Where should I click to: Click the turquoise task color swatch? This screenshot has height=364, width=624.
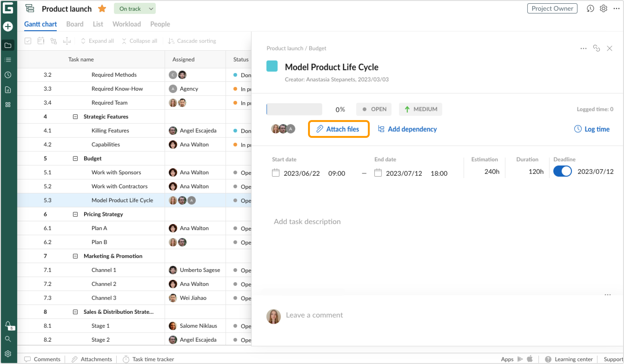[x=272, y=66]
